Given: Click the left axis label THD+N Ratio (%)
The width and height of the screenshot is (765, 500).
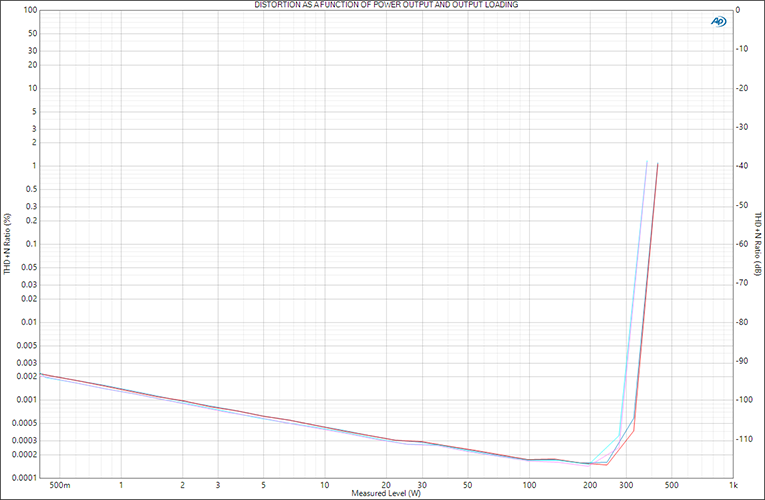Looking at the screenshot, I should pyautogui.click(x=7, y=244).
